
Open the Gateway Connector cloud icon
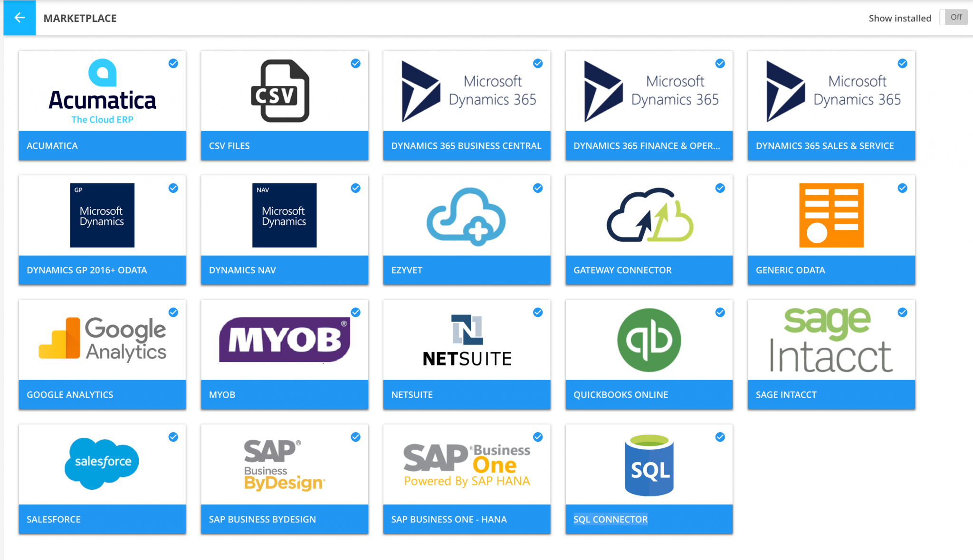(649, 215)
